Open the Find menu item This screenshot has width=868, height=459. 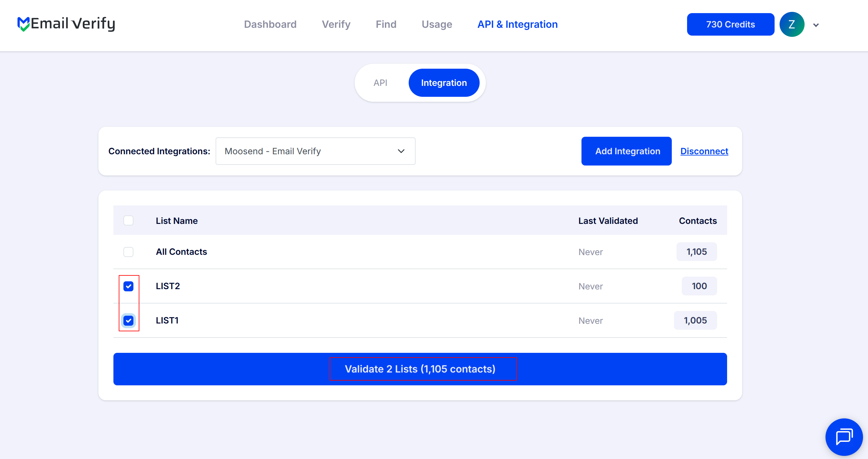386,24
